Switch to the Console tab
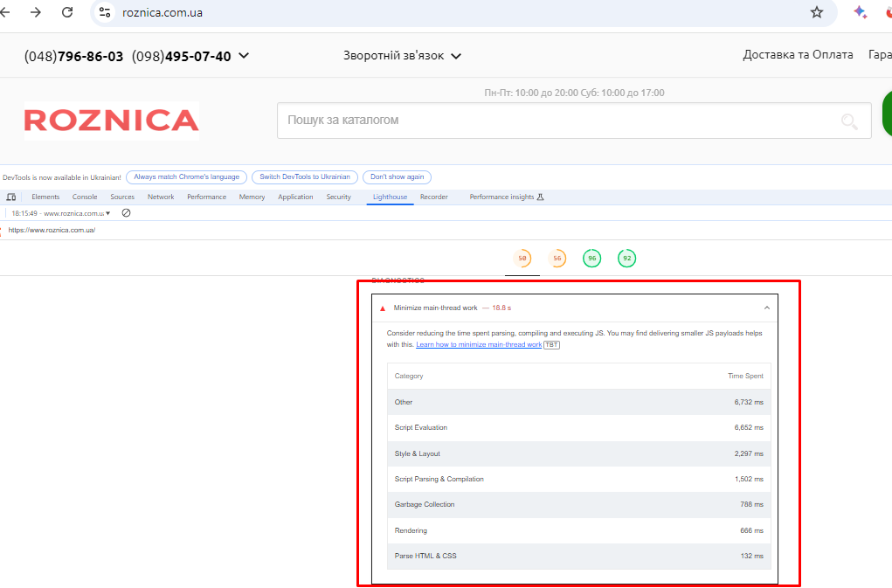The height and width of the screenshot is (588, 892). pos(85,197)
